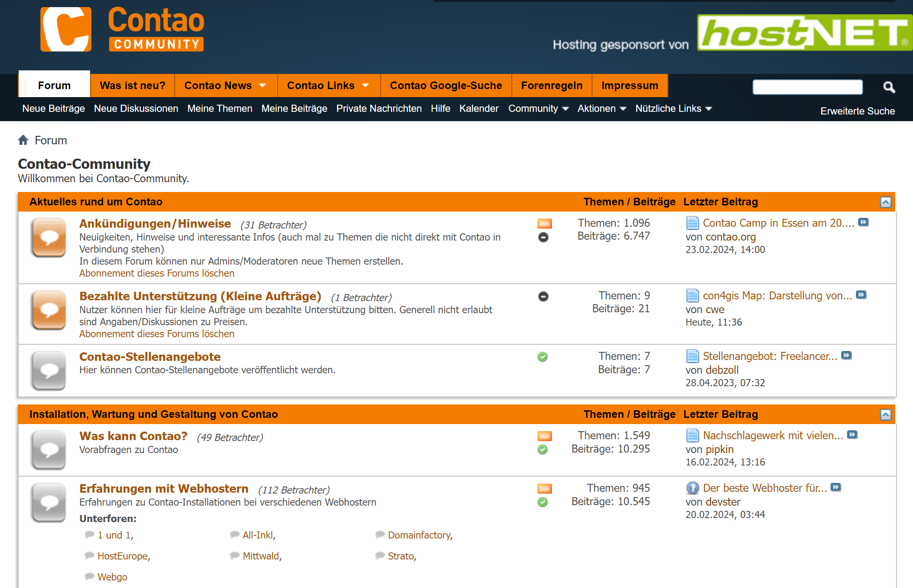This screenshot has height=588, width=913.
Task: Click the Ankündigungen/Hinweise orange forum icon
Action: pos(49,237)
